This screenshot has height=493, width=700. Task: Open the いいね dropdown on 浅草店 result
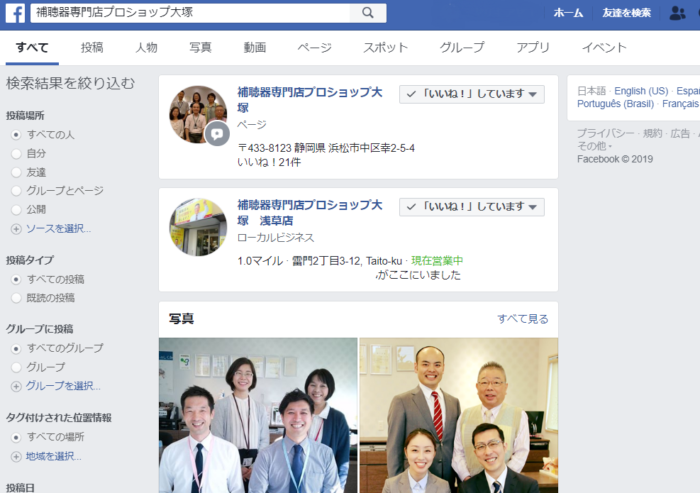click(471, 207)
